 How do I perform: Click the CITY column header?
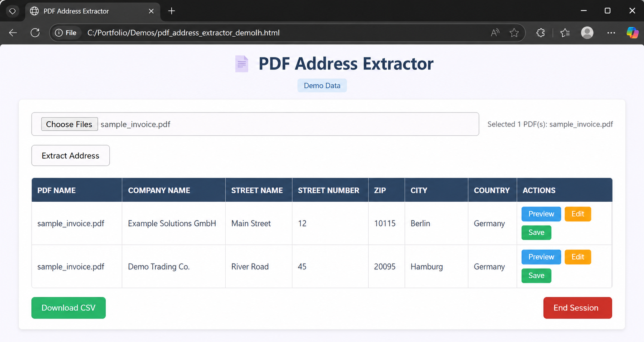click(x=436, y=190)
